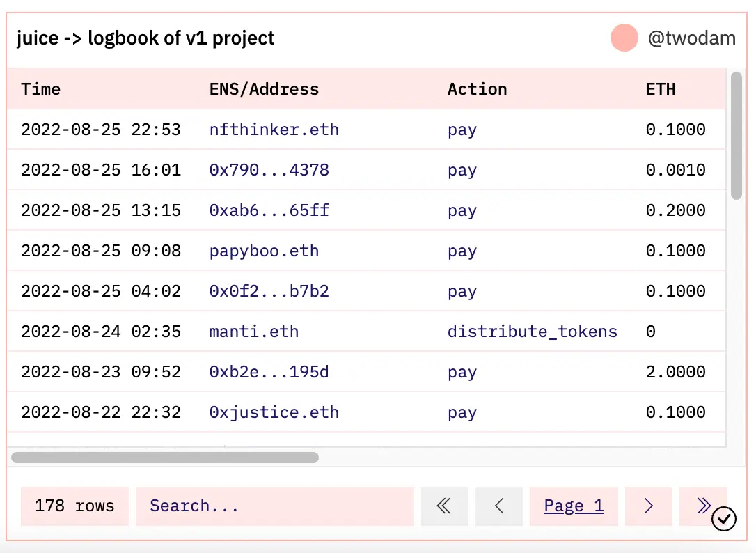
Task: Open the papyboo.eth address link
Action: coord(264,251)
